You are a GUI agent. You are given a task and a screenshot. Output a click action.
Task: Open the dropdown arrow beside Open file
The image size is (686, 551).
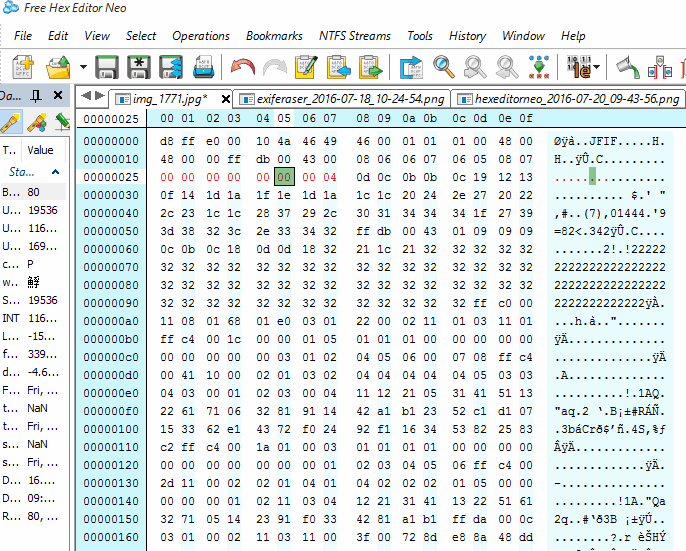(x=83, y=67)
